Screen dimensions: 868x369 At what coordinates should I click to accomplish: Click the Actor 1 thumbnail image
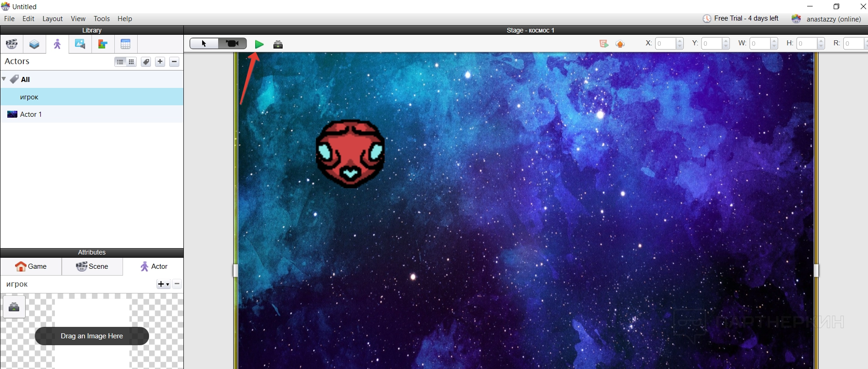[12, 114]
